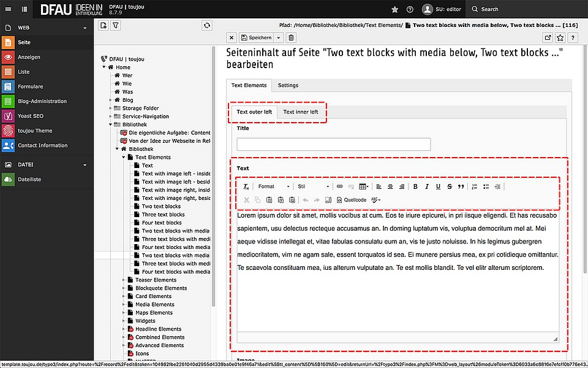Toggle italic formatting
Image resolution: width=588 pixels, height=368 pixels.
pos(426,186)
